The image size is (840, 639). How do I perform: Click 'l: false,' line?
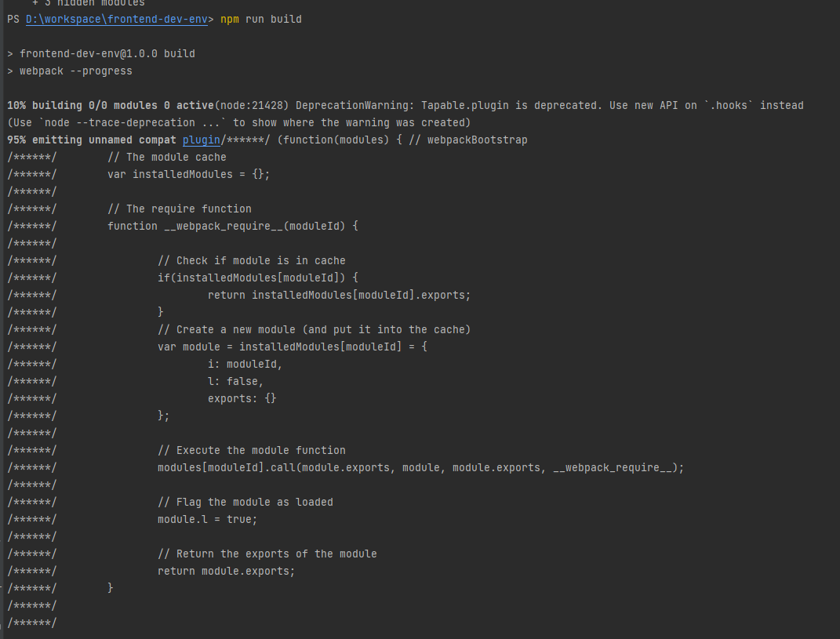tap(236, 381)
